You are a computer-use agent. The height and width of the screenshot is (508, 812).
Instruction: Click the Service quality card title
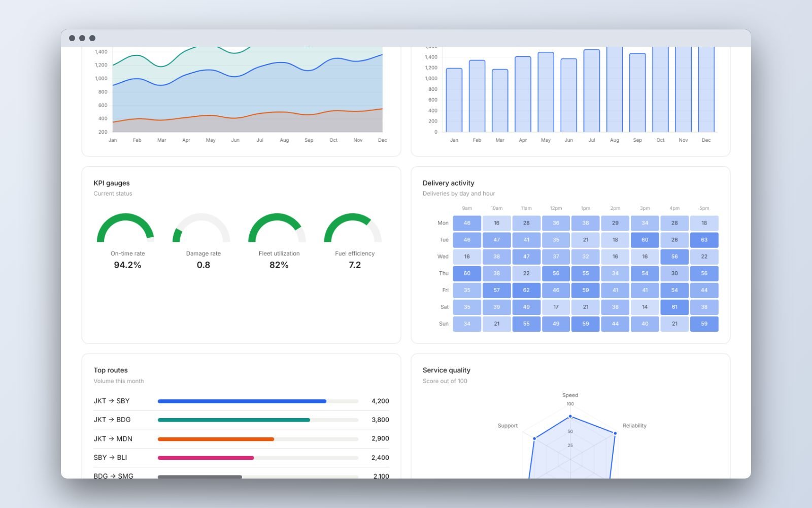447,370
